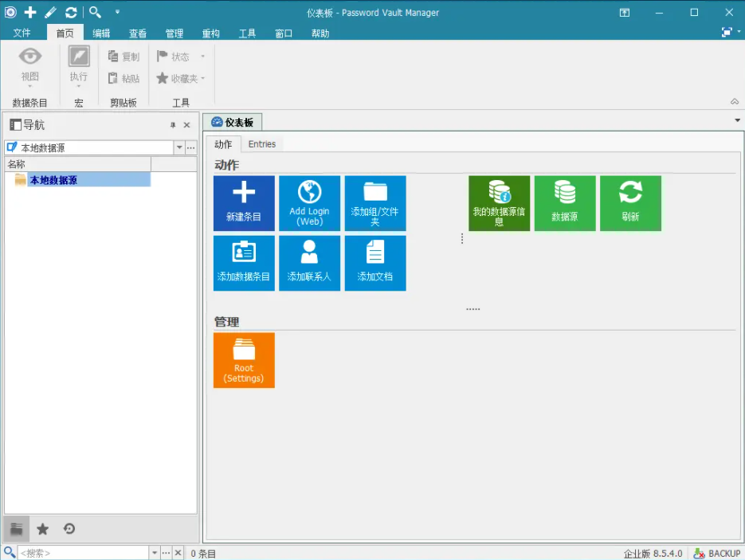745x560 pixels.
Task: Switch to the Entries tab
Action: click(x=261, y=144)
